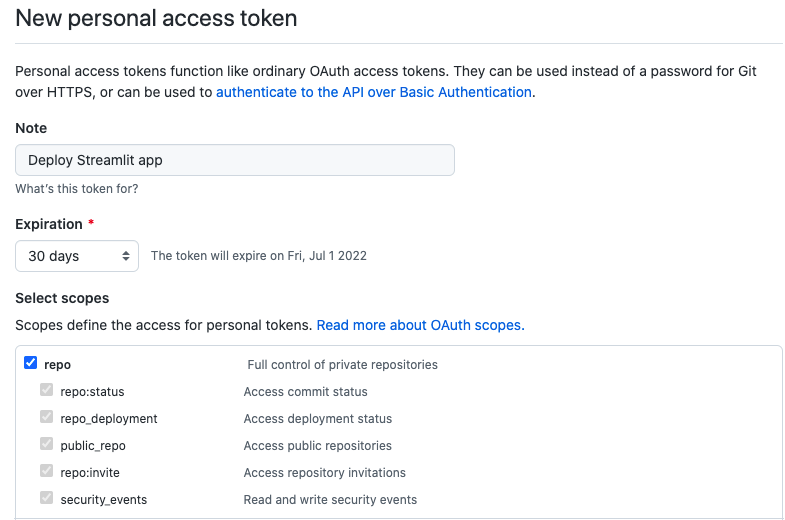Screen dimensions: 785x520
Task: Toggle the public_repo checkbox
Action: pyautogui.click(x=46, y=445)
